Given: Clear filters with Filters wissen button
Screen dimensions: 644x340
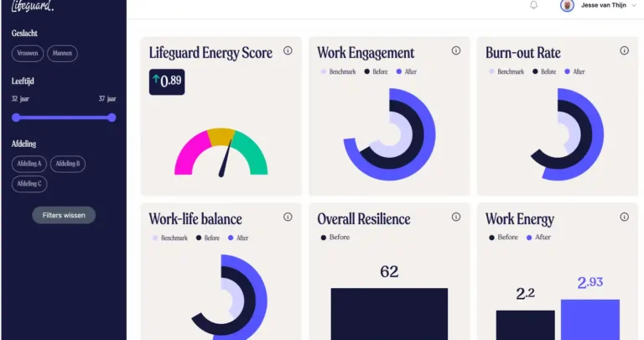Looking at the screenshot, I should coord(64,216).
